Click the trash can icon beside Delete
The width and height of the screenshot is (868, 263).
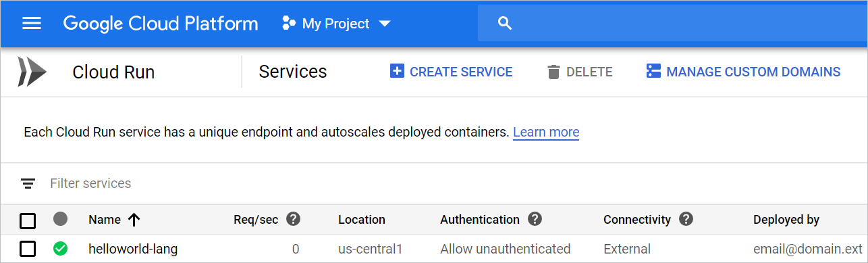[553, 72]
